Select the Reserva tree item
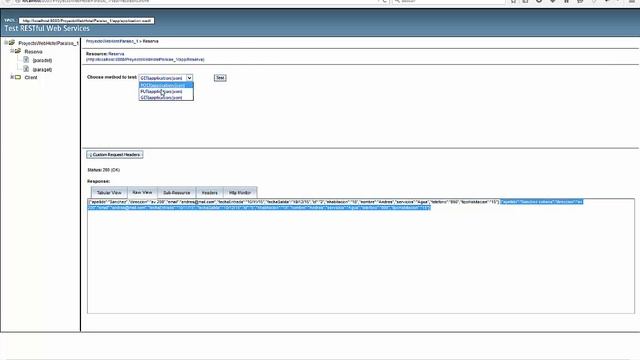This screenshot has height=360, width=640. [x=33, y=52]
